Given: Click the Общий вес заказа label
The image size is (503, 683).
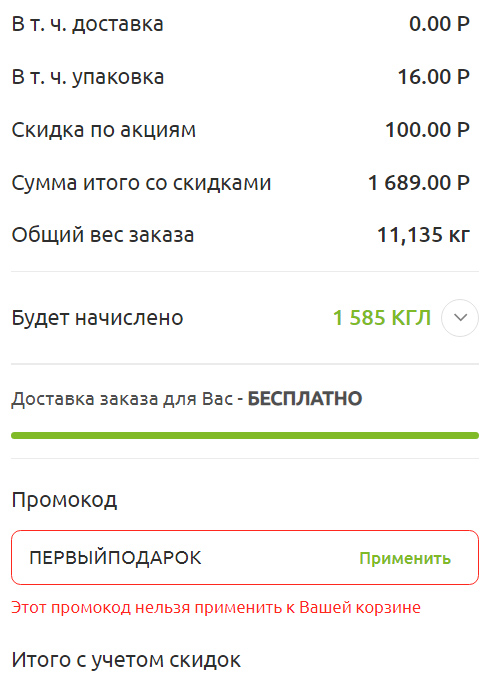Looking at the screenshot, I should [102, 235].
